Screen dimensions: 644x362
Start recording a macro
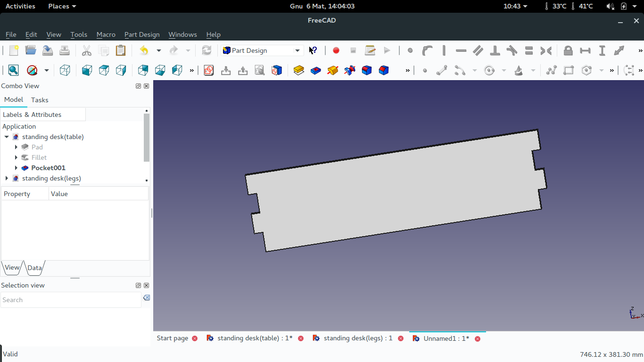click(336, 50)
